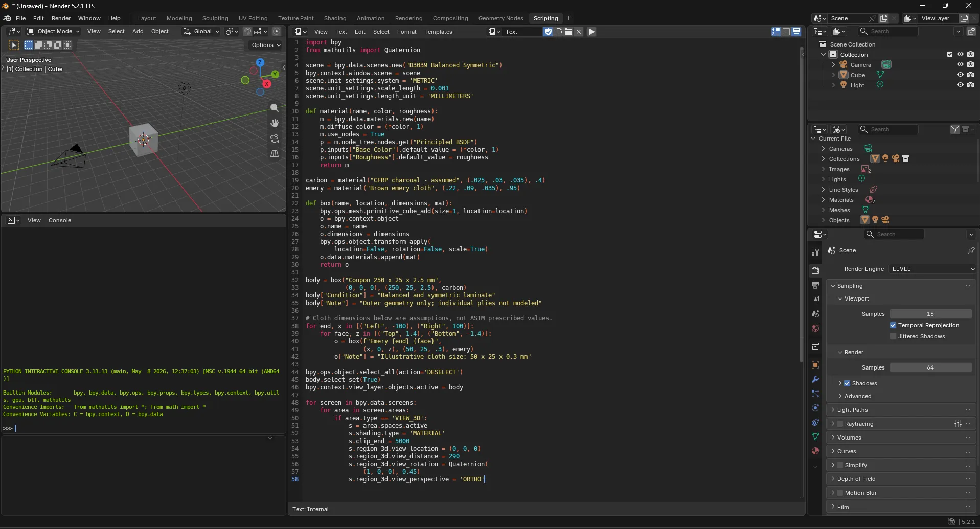
Task: Toggle syntax highlighting in text editor
Action: pos(796,32)
